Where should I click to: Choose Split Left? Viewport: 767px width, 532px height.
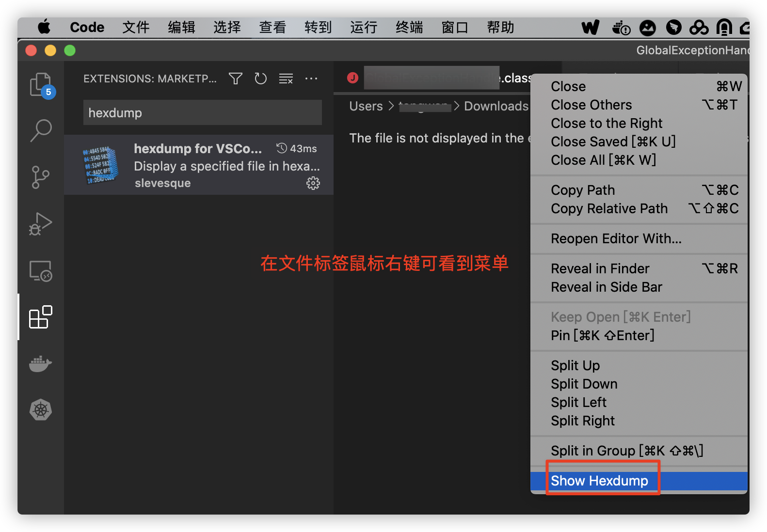coord(639,402)
